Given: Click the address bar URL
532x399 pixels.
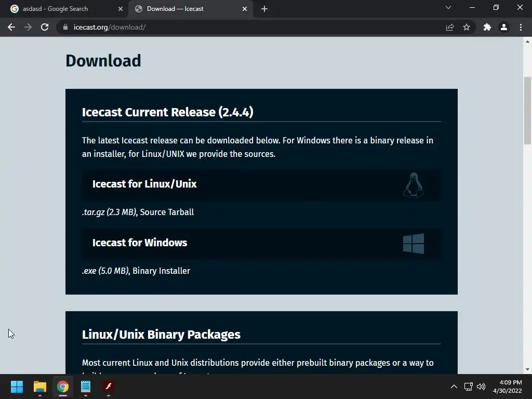Looking at the screenshot, I should 110,27.
